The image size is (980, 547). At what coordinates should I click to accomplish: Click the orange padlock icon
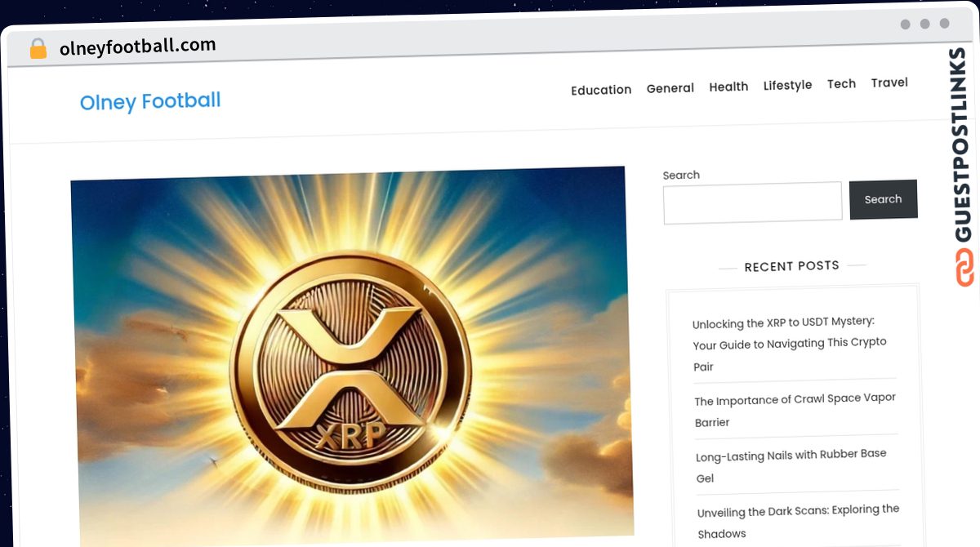coord(38,49)
